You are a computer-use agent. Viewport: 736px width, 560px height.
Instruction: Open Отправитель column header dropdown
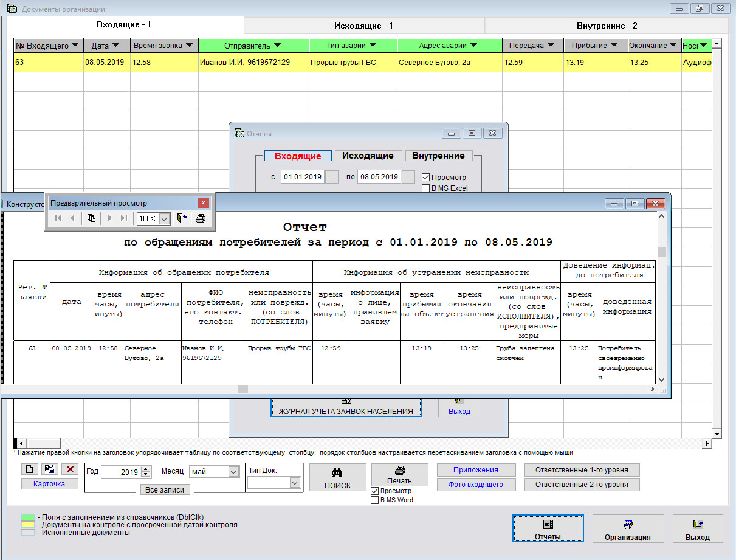point(277,46)
